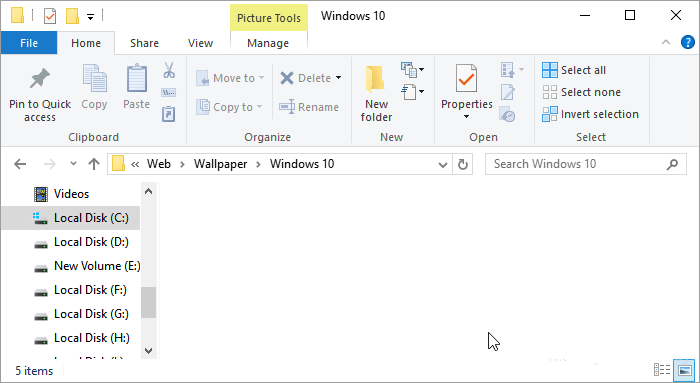Click Select none
The image size is (700, 383).
(582, 92)
